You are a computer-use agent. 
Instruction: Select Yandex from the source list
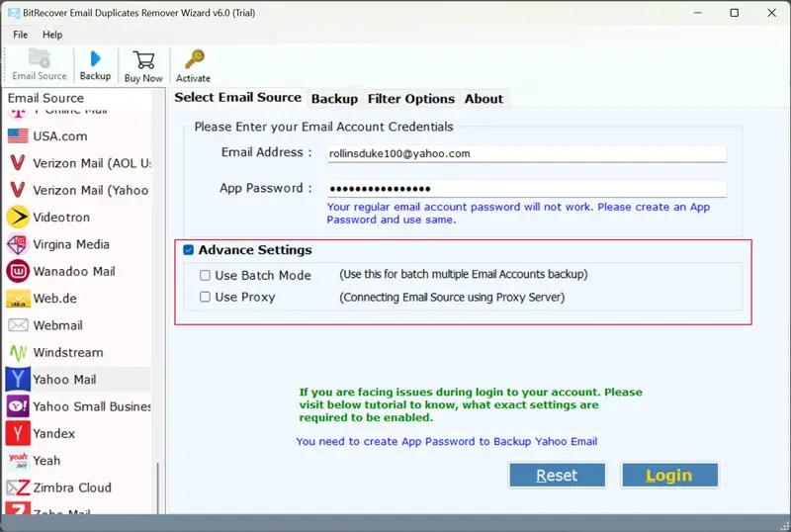pos(53,433)
